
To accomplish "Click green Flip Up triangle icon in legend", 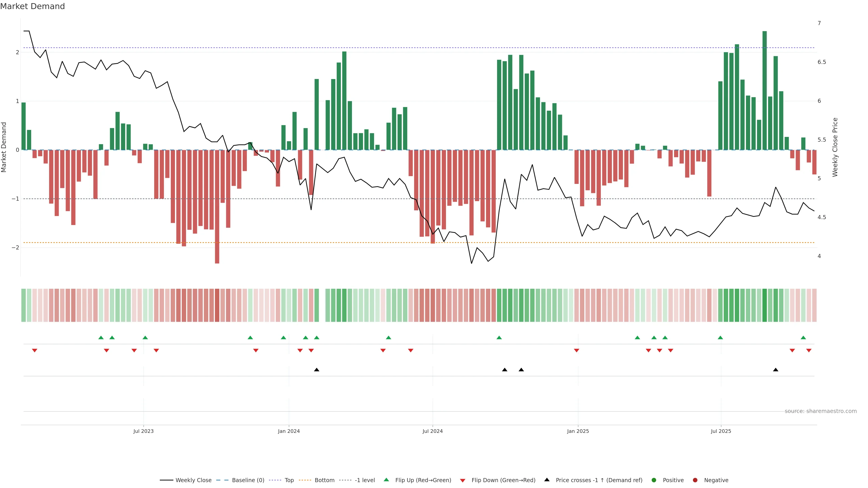I will 387,480.
